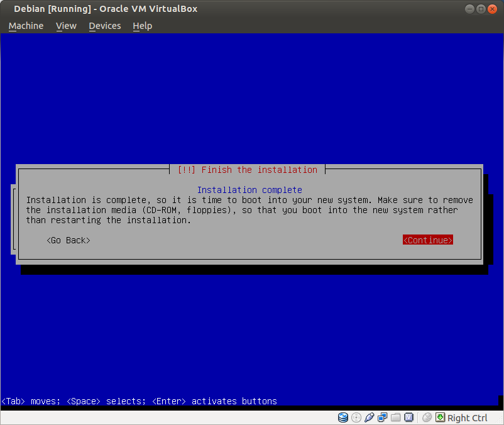
Task: Click the 'Finish the installation' dialog title
Action: pyautogui.click(x=248, y=170)
